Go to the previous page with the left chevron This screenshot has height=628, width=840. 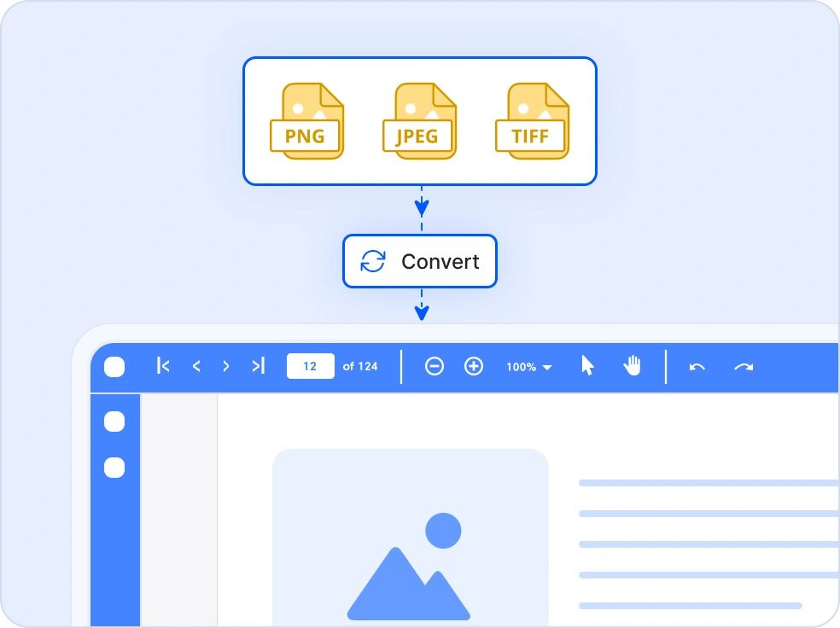pos(195,366)
